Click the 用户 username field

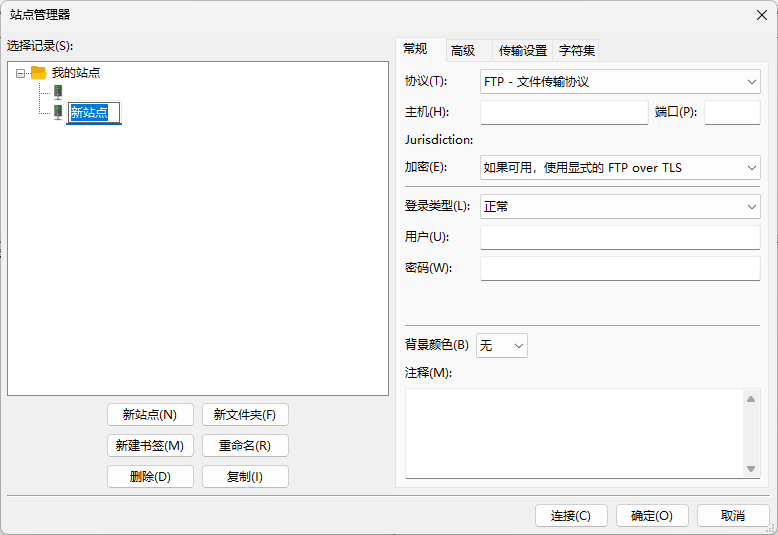[x=620, y=237]
